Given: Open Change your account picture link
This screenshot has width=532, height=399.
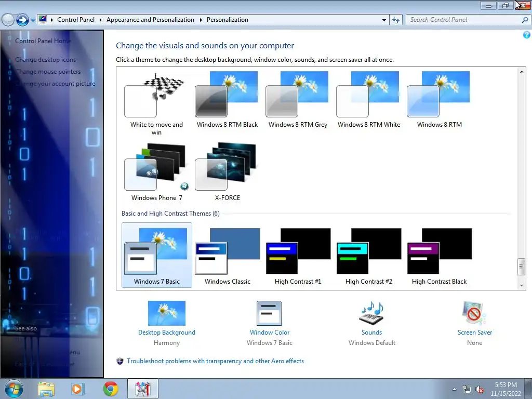Looking at the screenshot, I should [55, 84].
